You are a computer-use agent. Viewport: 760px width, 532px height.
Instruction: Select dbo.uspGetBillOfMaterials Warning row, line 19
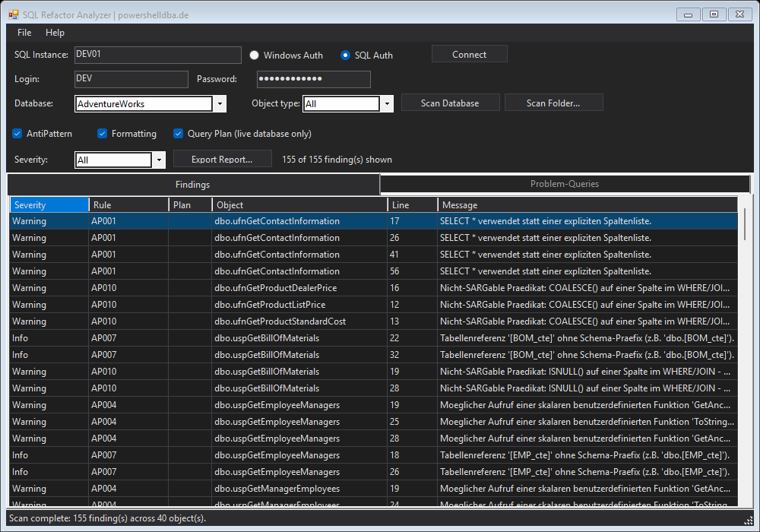(x=373, y=372)
